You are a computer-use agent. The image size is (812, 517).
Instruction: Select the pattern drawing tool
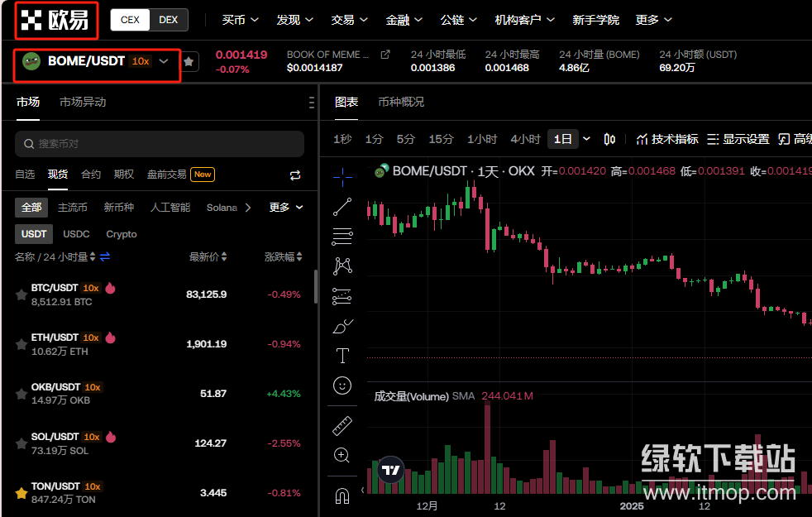click(x=342, y=266)
